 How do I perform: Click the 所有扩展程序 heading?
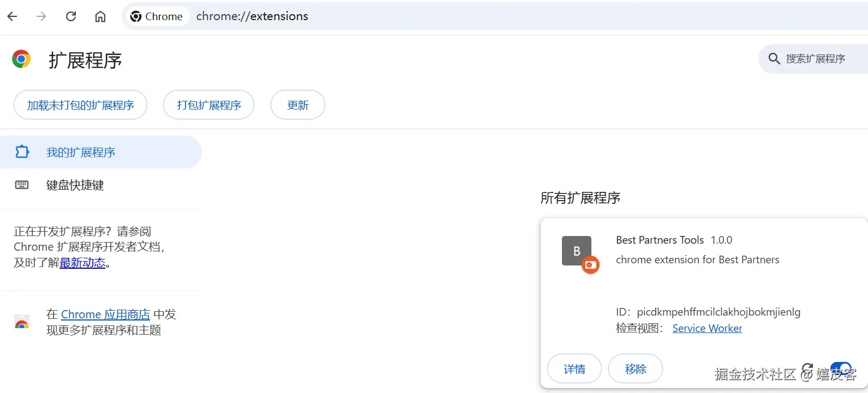pos(580,198)
